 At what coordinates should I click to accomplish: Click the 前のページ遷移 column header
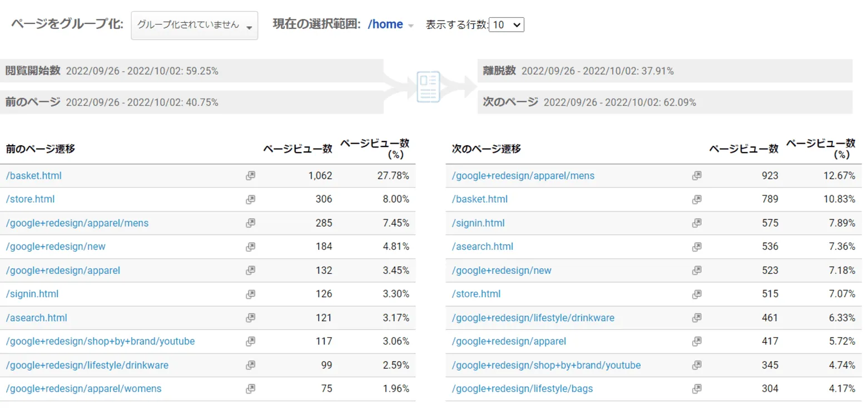click(x=41, y=149)
